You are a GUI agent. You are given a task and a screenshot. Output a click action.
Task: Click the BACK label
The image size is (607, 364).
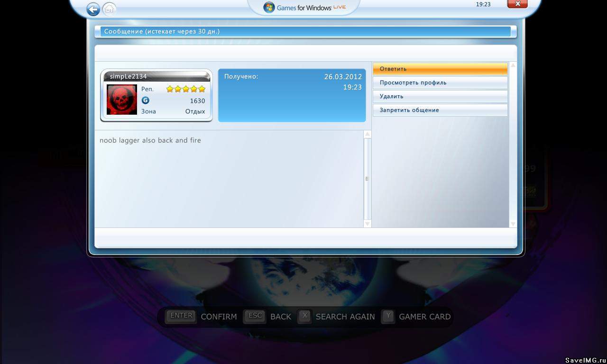pos(281,317)
